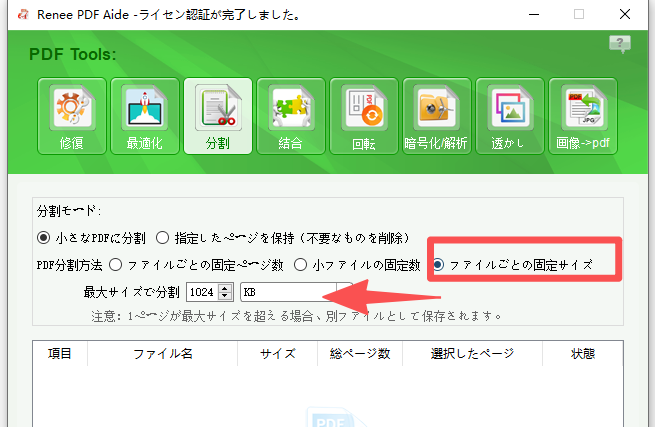Click the Renee PDF Aide app icon
The width and height of the screenshot is (655, 427).
click(x=23, y=15)
